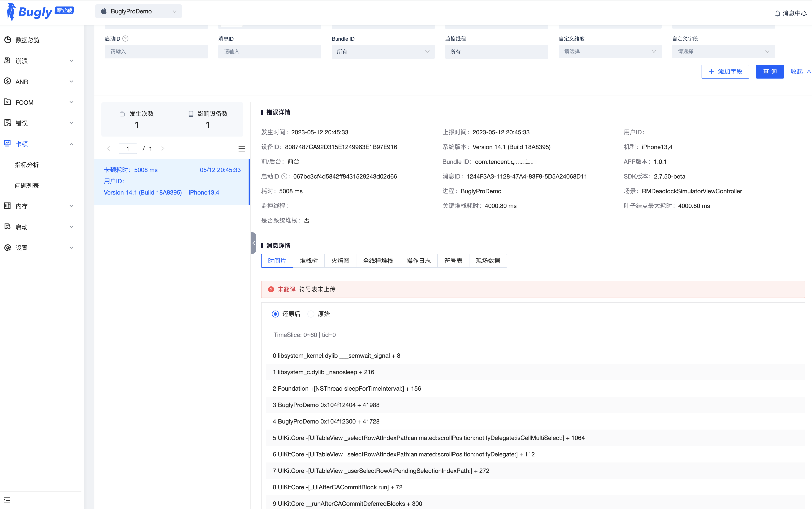
Task: Open the 自定义字段 dropdown
Action: click(723, 52)
